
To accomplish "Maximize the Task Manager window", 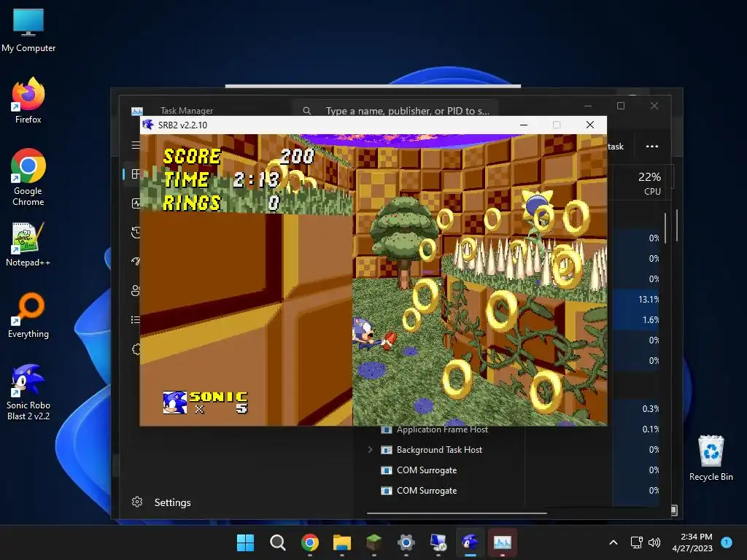I will [620, 106].
